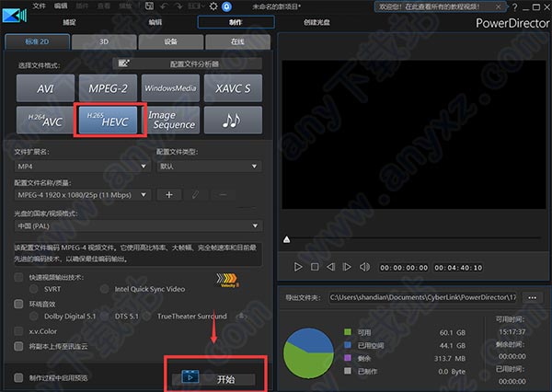Click the blue notification bell icon
Viewport: 552px width, 392px height.
point(226,6)
